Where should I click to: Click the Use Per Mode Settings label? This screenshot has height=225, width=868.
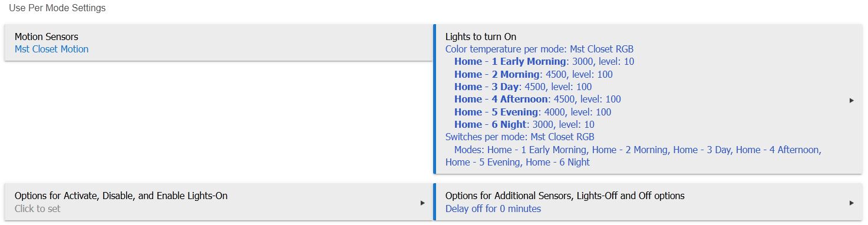(x=57, y=9)
